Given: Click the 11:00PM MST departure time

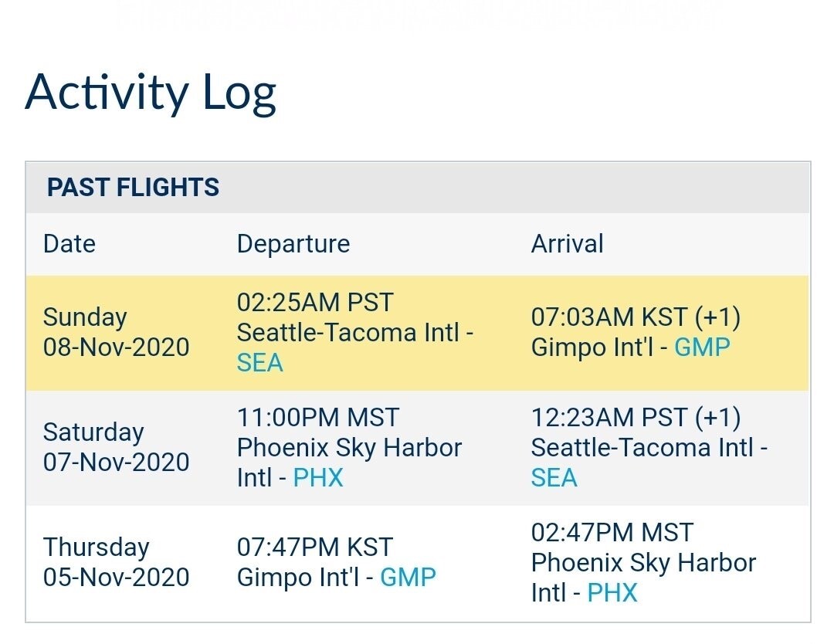Looking at the screenshot, I should [x=318, y=418].
